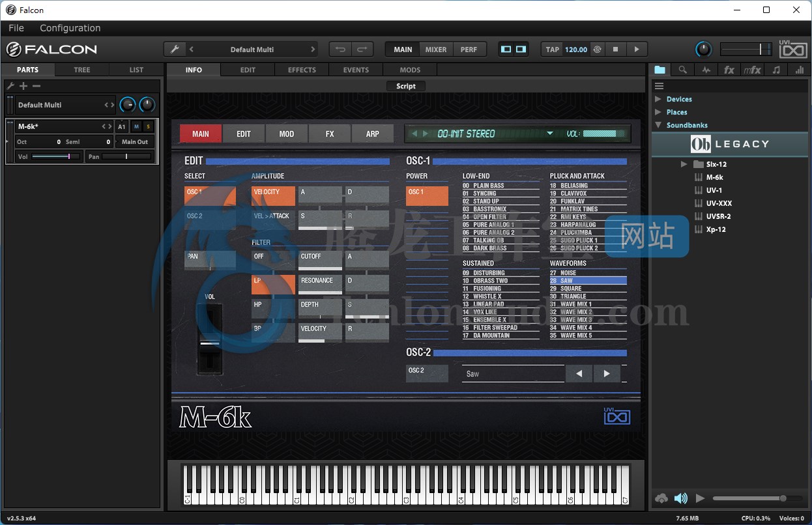Open the M-6k ARP page

[373, 134]
